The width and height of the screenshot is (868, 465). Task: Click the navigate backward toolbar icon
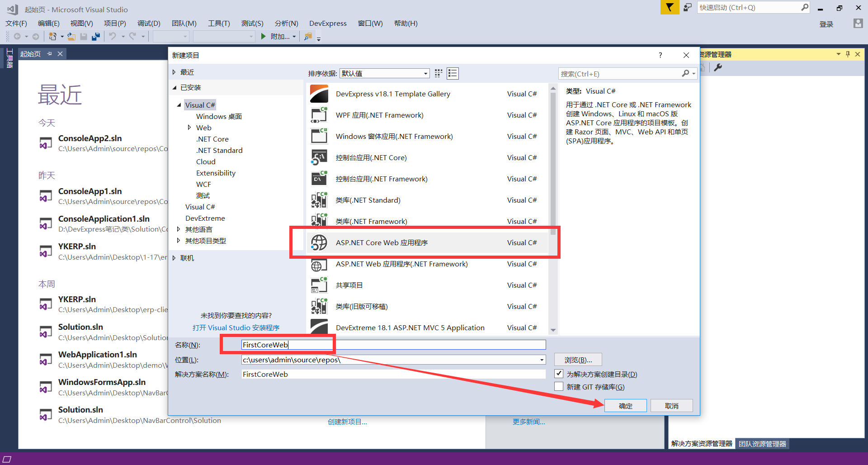click(x=17, y=37)
